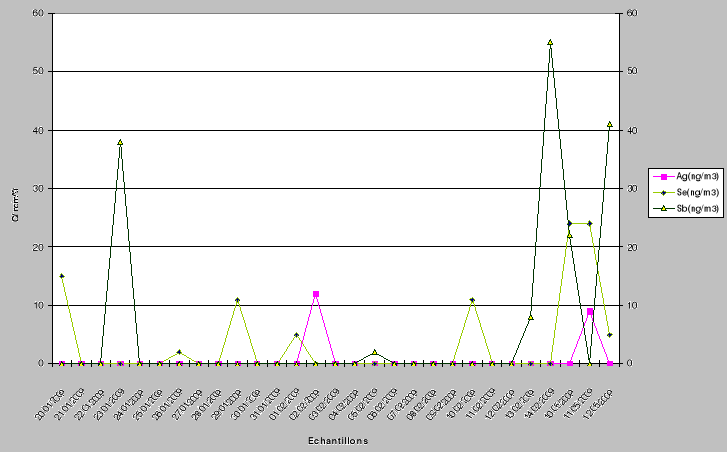
Task: Select the Sb(ng/m3) legend entry
Action: pos(686,209)
